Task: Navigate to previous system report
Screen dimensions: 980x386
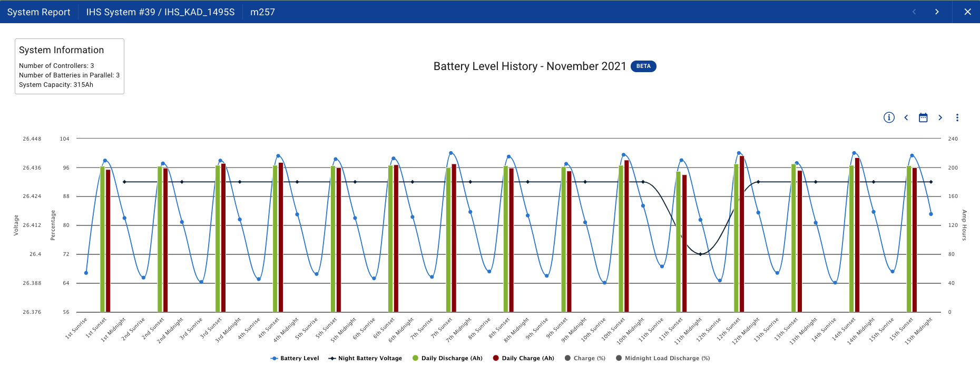Action: [914, 12]
